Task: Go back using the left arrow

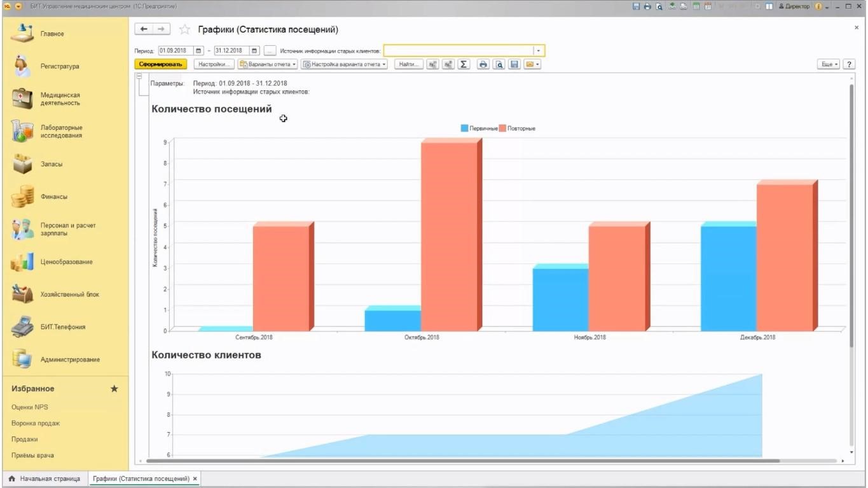Action: tap(144, 29)
